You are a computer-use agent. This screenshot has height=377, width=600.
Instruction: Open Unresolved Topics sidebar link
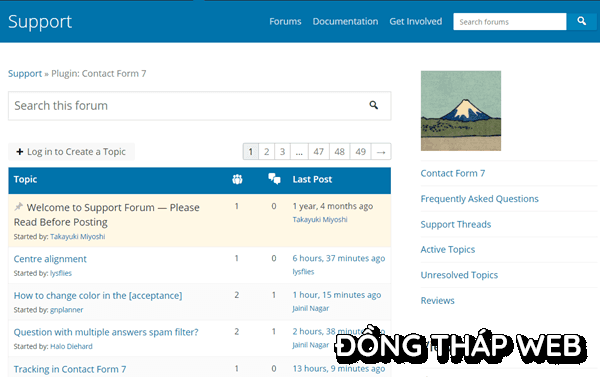pos(459,275)
